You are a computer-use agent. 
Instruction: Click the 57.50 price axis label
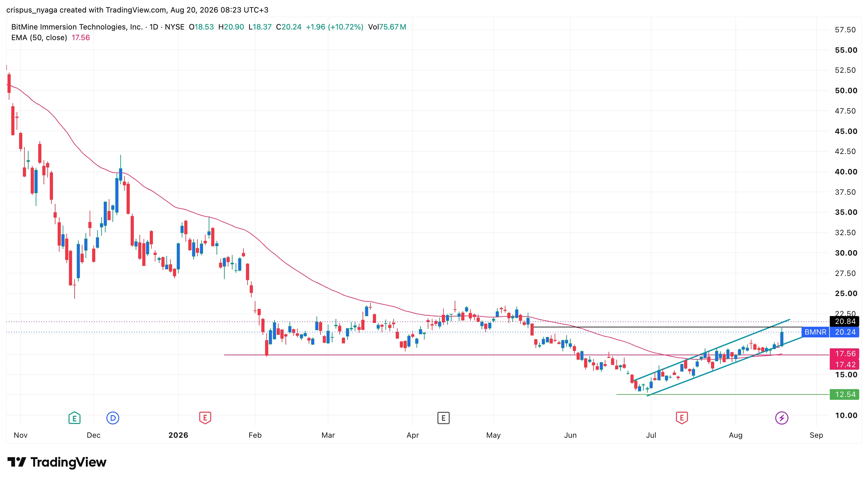[845, 30]
